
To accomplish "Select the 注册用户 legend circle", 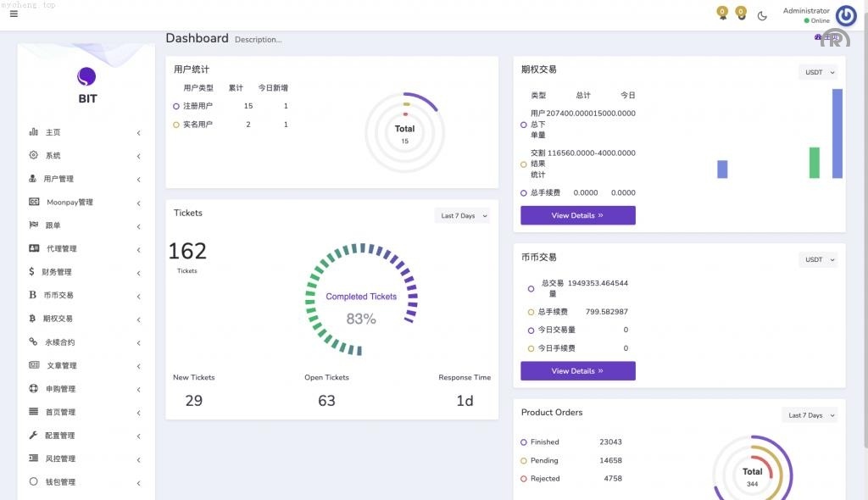I will pyautogui.click(x=176, y=106).
